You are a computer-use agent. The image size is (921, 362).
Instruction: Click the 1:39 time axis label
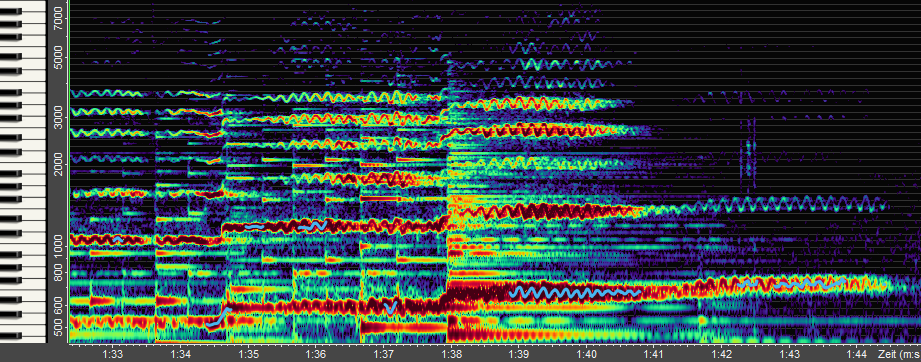tap(519, 355)
